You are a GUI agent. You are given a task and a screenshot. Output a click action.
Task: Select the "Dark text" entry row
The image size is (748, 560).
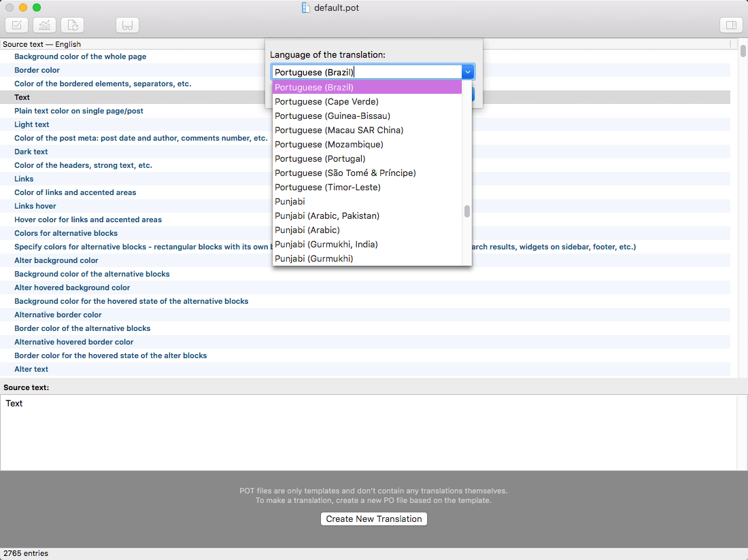click(31, 152)
